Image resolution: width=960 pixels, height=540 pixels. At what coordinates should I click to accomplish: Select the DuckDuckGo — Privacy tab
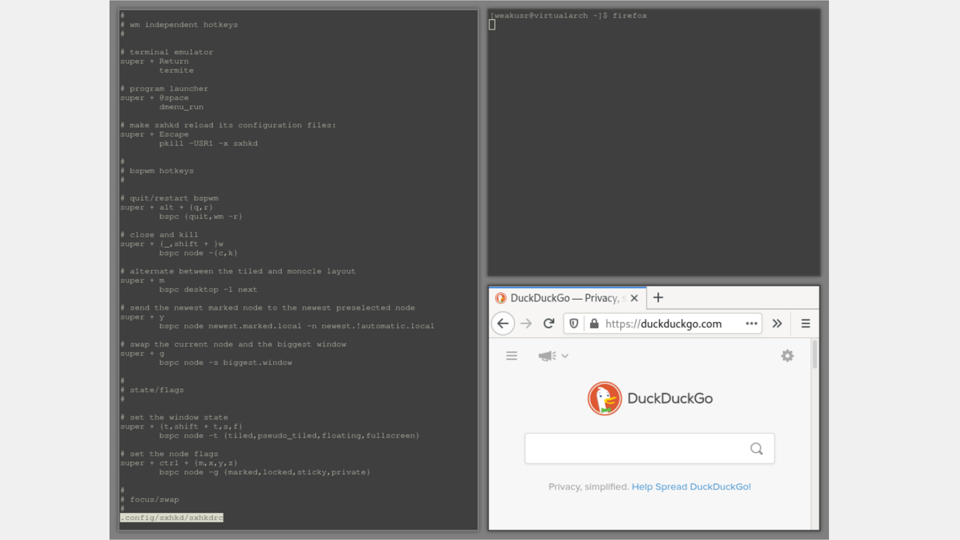coord(562,298)
